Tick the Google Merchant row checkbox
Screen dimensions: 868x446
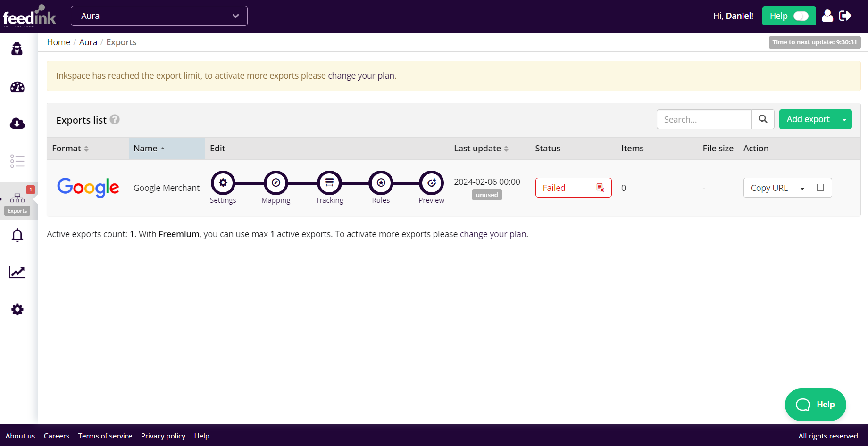click(x=820, y=188)
